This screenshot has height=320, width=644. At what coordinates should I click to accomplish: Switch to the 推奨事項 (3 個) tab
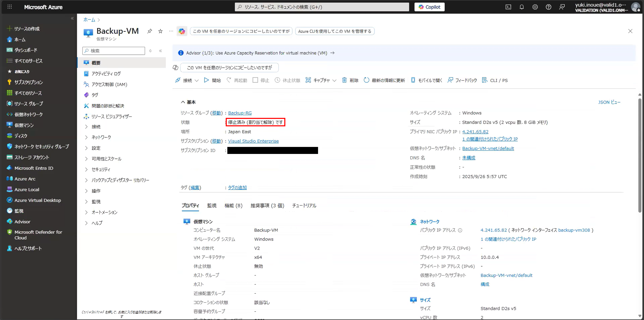pyautogui.click(x=267, y=205)
